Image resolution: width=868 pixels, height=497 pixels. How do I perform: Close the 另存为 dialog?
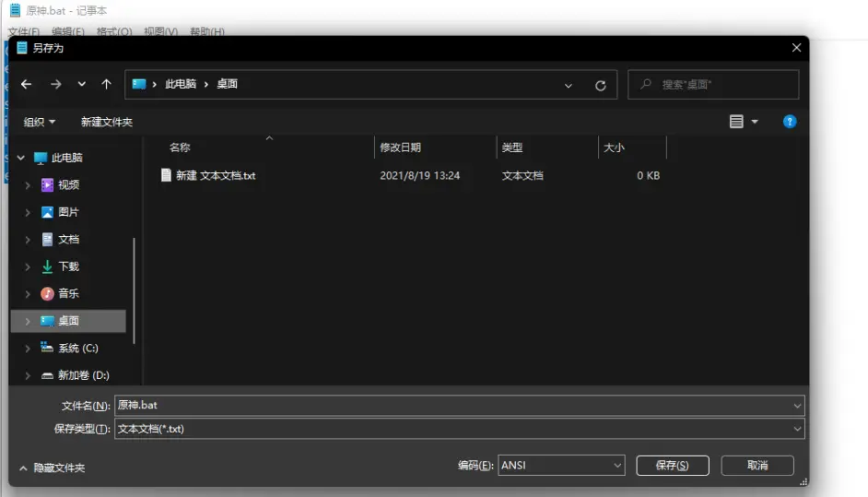click(796, 48)
